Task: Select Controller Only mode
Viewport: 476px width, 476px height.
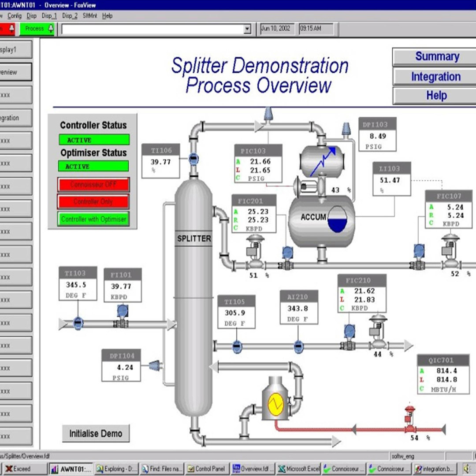Action: [x=93, y=201]
